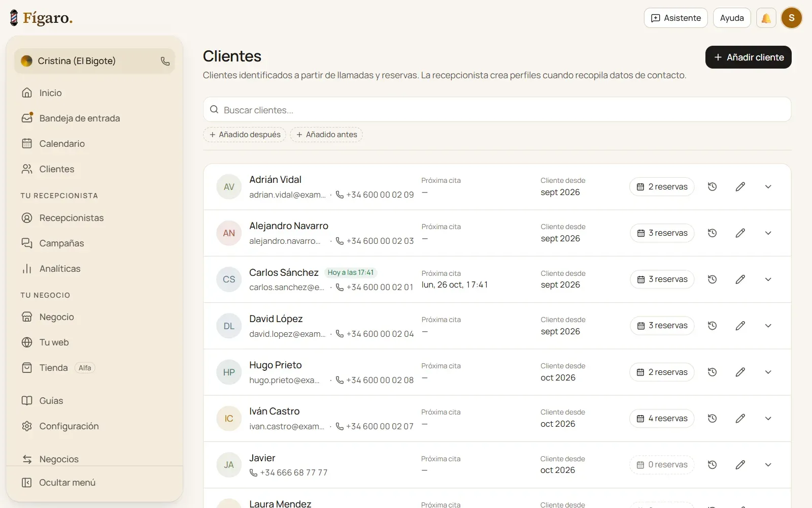View history for Adrián Vidal
The height and width of the screenshot is (508, 812).
point(712,186)
